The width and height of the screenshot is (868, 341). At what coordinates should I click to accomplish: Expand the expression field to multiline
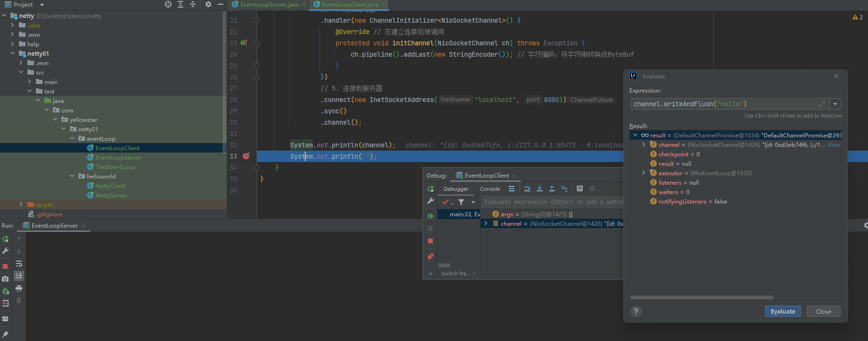[822, 104]
